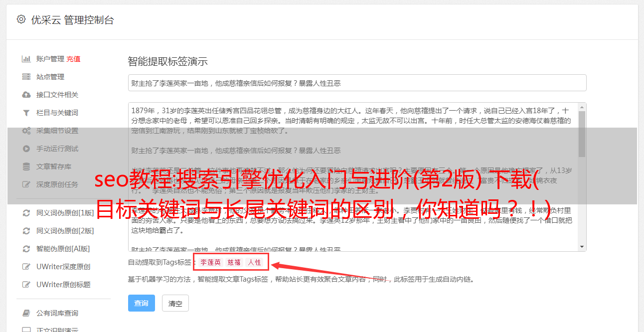Click the article title input field
Screen dimensions: 644x332
click(357, 83)
